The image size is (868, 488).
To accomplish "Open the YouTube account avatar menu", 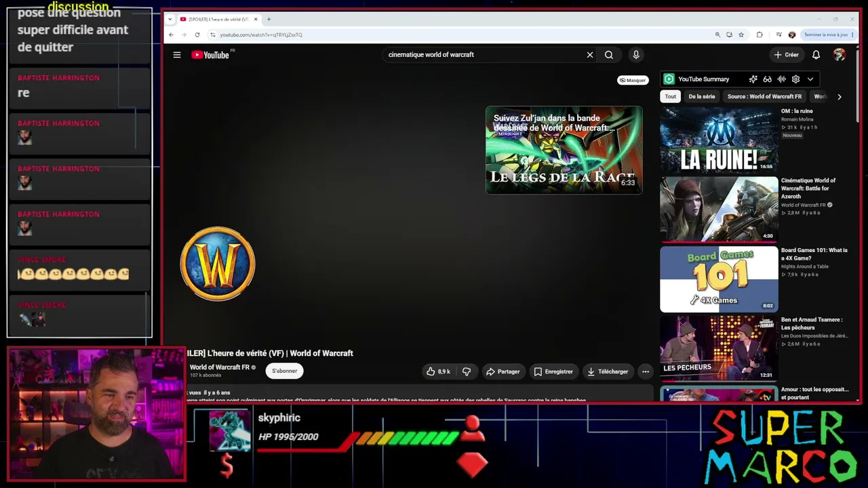I will click(x=840, y=55).
